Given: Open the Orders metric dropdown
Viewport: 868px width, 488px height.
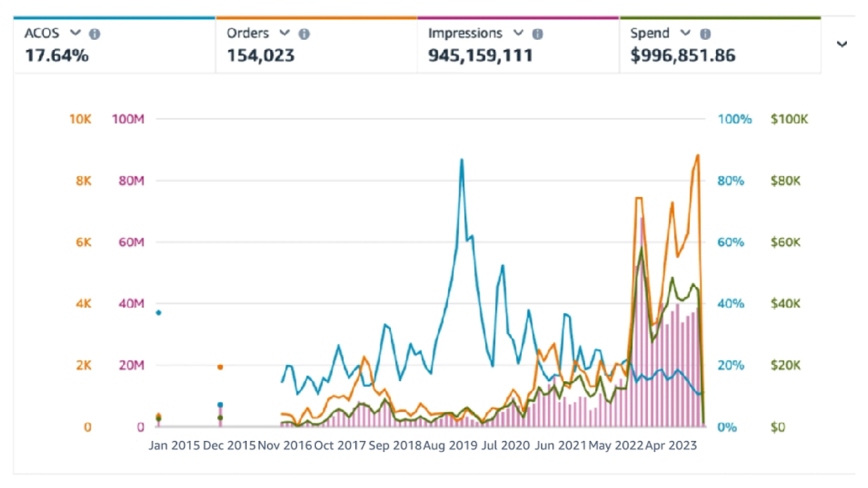Looking at the screenshot, I should [284, 33].
